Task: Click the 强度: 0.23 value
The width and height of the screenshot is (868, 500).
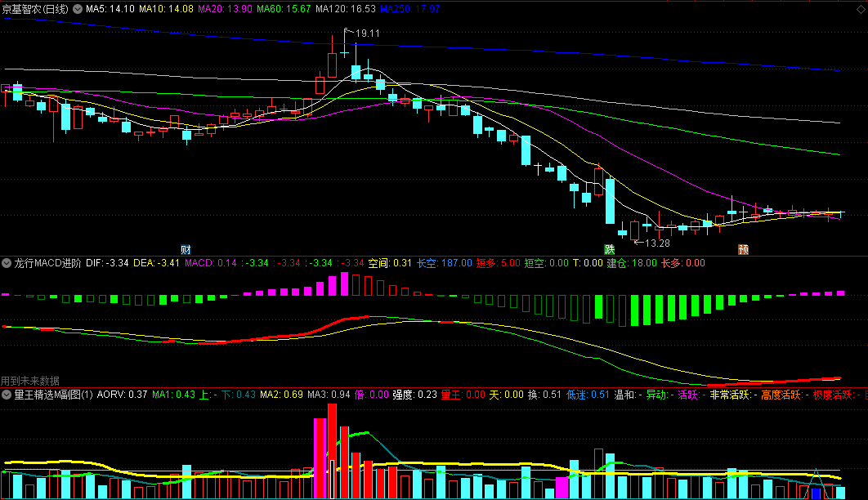Action: pos(414,395)
